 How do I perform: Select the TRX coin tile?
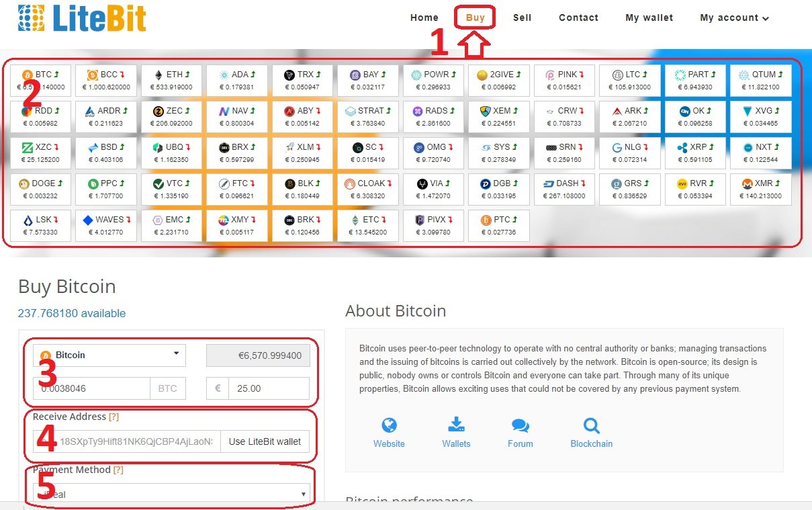(x=304, y=81)
